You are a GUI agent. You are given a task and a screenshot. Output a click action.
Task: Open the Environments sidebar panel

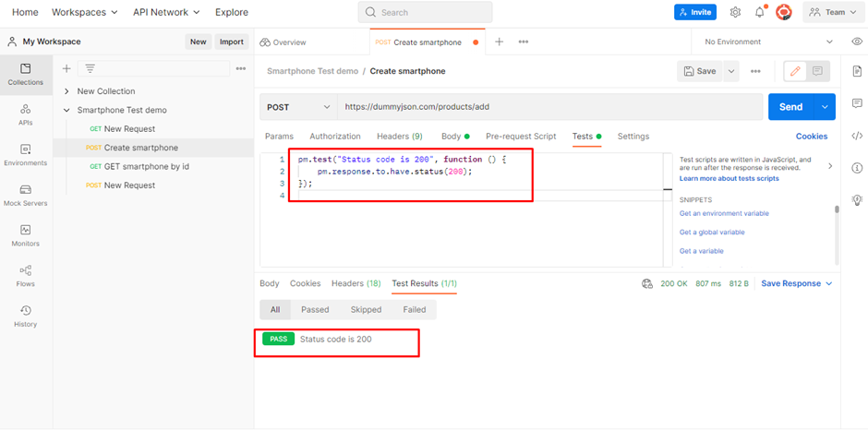coord(26,156)
